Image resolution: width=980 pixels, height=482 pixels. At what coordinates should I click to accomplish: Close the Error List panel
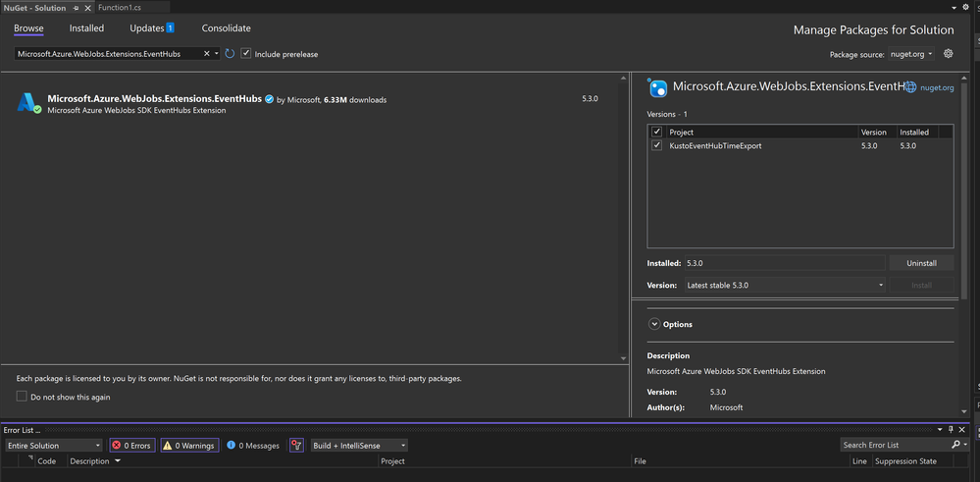962,430
